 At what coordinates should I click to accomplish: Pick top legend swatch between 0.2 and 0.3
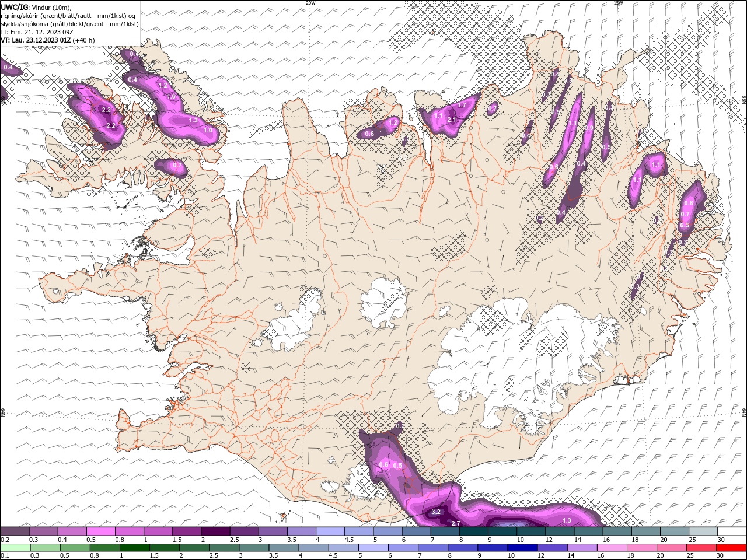pos(15,531)
